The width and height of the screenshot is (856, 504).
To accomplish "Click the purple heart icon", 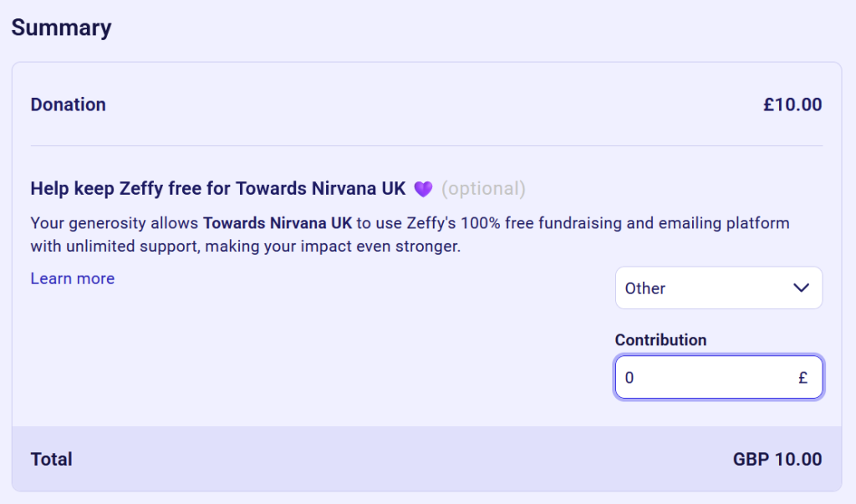I will click(423, 189).
